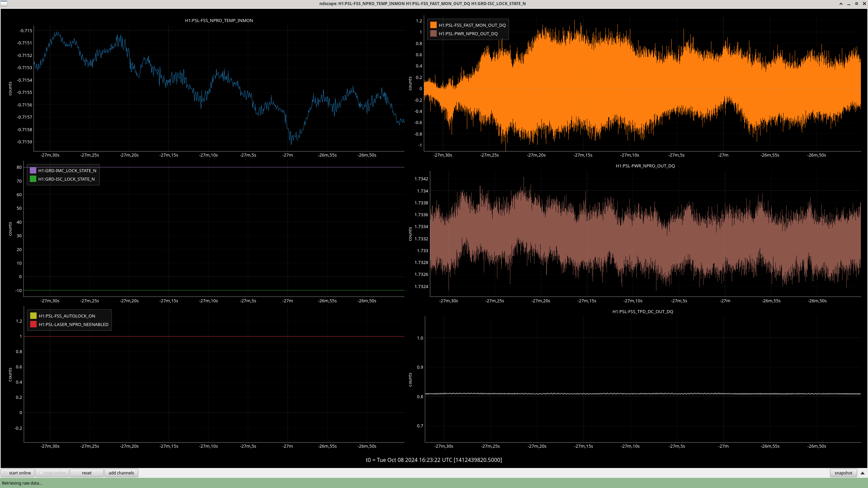This screenshot has height=488, width=868.
Task: Select H1:PSL-FSS_AUTOLOCK_ON legend label
Action: tap(67, 316)
